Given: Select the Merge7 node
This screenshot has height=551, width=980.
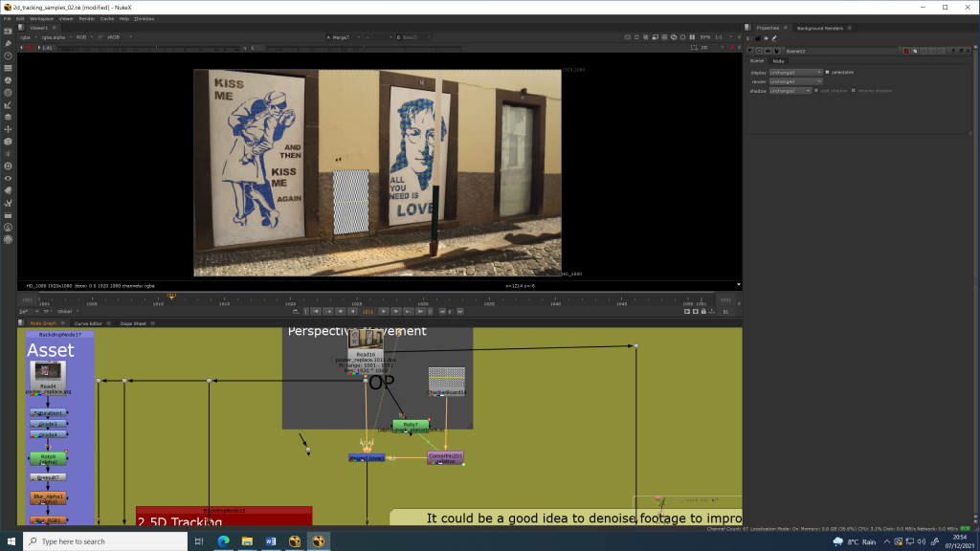Looking at the screenshot, I should point(367,458).
